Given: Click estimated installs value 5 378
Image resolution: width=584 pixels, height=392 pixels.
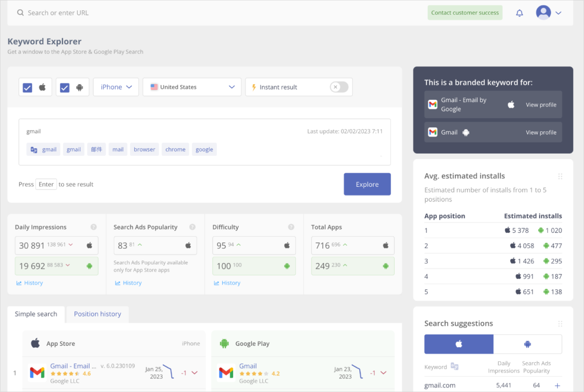Looking at the screenshot, I should 520,230.
